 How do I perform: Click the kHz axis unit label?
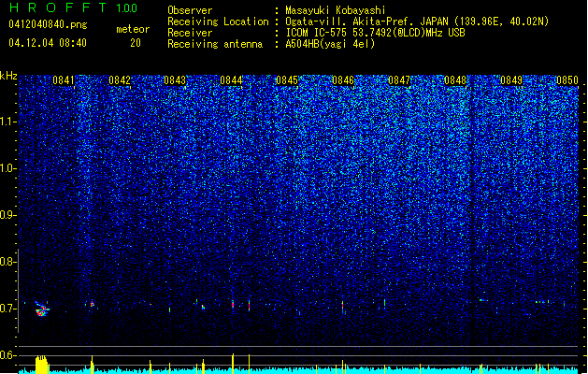pyautogui.click(x=8, y=76)
